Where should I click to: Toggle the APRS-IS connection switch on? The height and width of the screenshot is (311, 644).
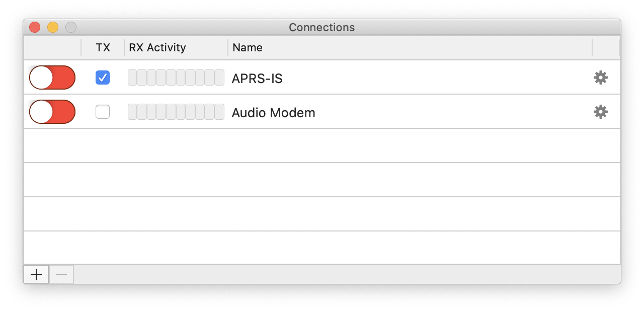52,77
